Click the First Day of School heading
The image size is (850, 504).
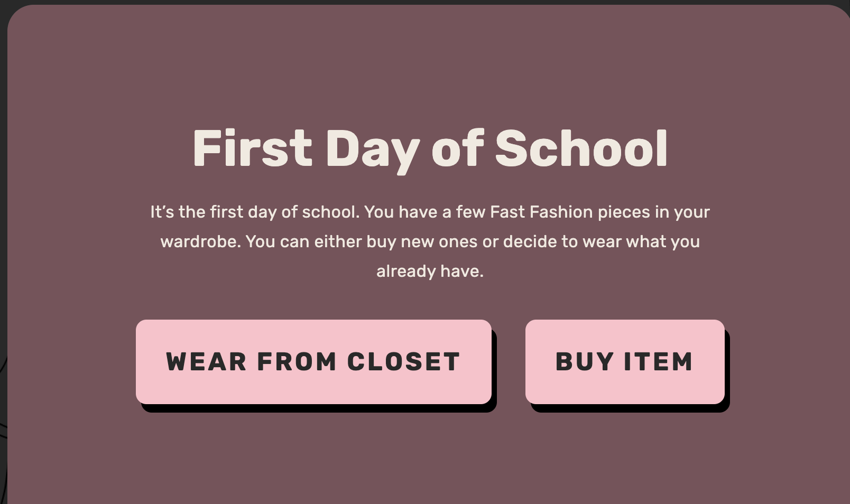click(430, 149)
